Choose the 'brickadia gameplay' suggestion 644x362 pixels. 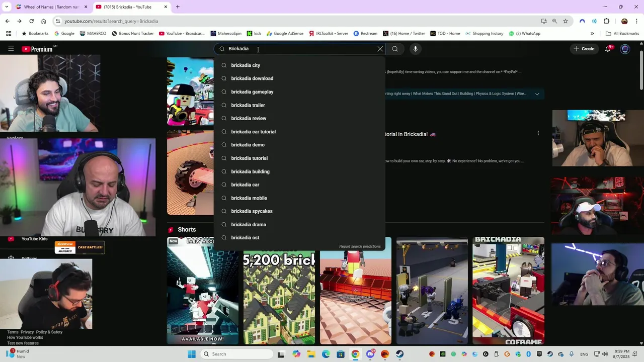tap(299, 92)
